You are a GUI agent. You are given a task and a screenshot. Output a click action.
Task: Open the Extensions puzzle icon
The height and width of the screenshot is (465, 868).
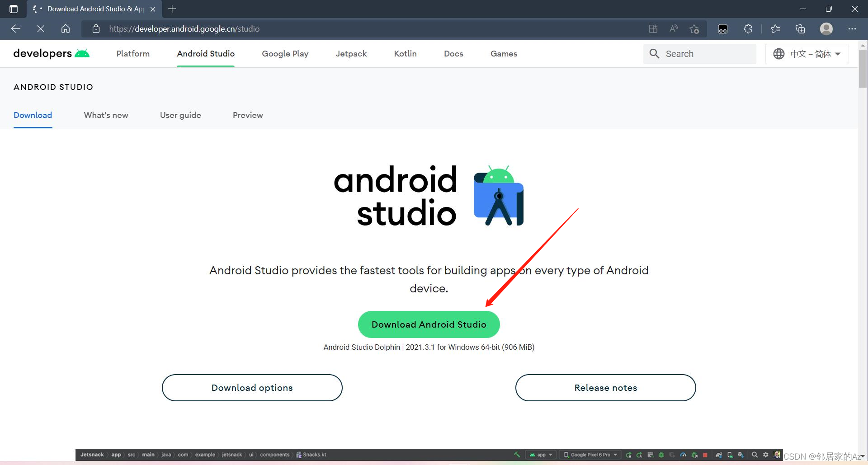[x=748, y=29]
